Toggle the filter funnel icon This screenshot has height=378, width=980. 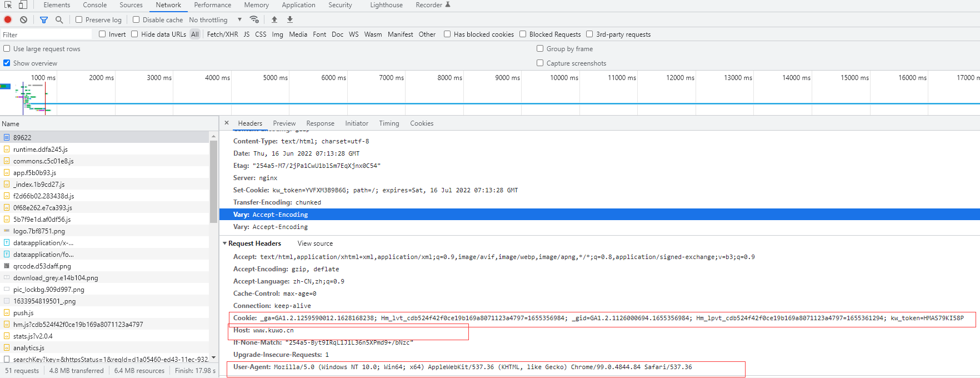point(44,19)
